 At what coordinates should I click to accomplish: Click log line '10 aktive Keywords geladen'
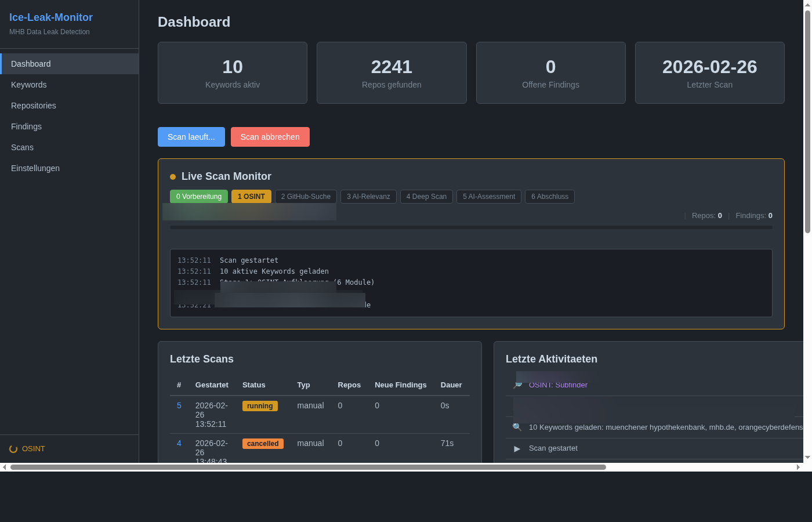[274, 271]
